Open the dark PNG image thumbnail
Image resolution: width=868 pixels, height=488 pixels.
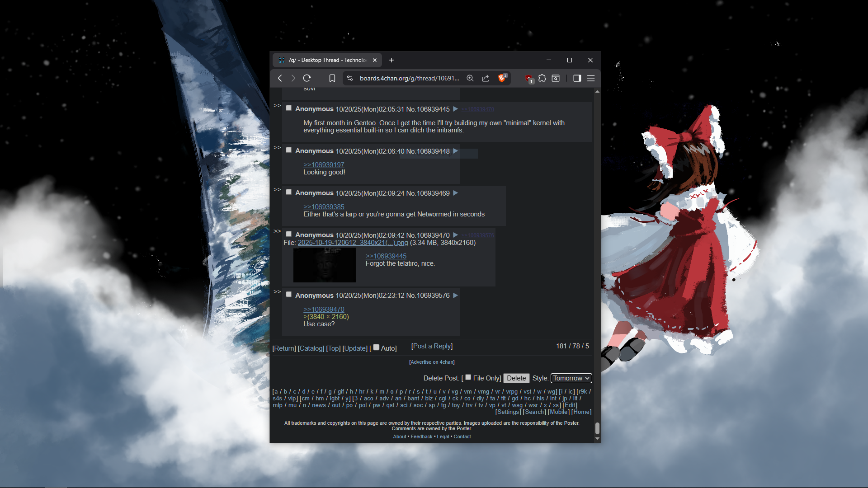click(324, 265)
